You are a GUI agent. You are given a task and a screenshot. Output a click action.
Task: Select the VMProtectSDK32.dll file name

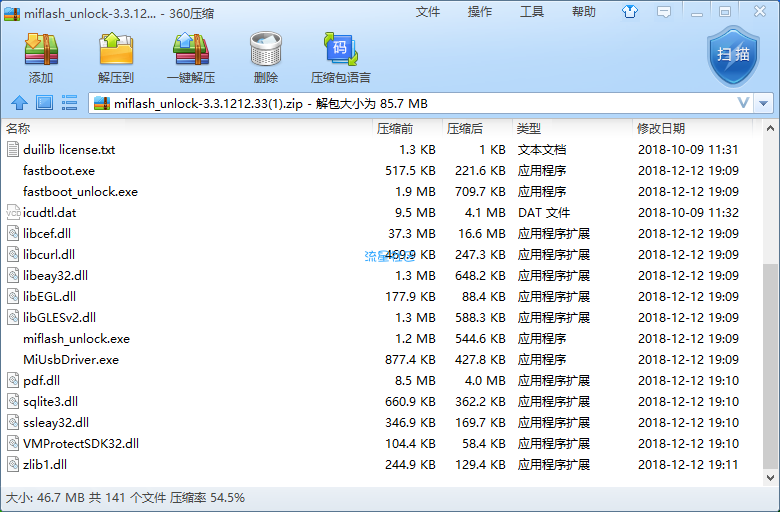coord(81,443)
